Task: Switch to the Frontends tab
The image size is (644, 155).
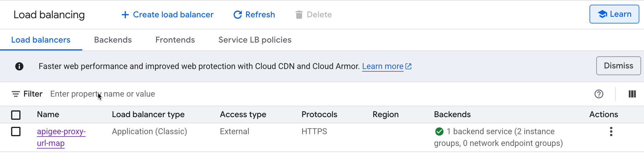Action: [x=175, y=40]
